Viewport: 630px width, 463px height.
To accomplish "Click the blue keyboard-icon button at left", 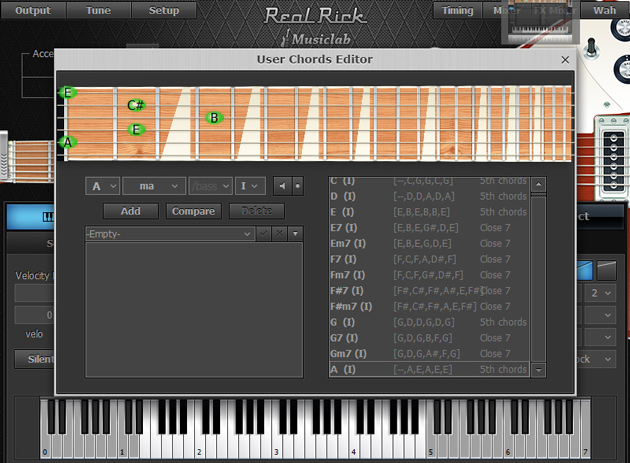I will coord(31,217).
